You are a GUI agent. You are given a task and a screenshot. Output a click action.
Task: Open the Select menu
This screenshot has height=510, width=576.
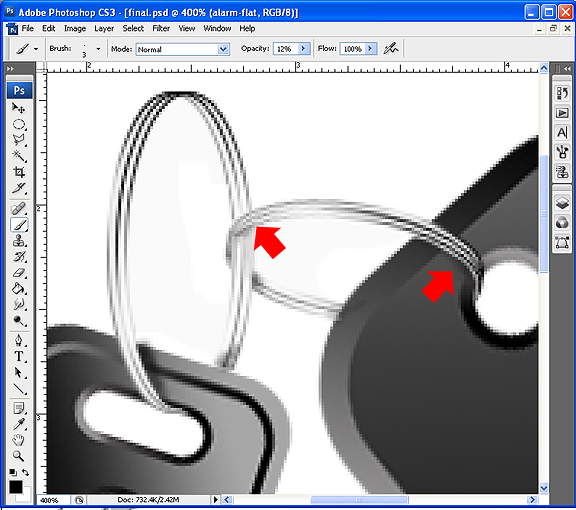coord(133,28)
